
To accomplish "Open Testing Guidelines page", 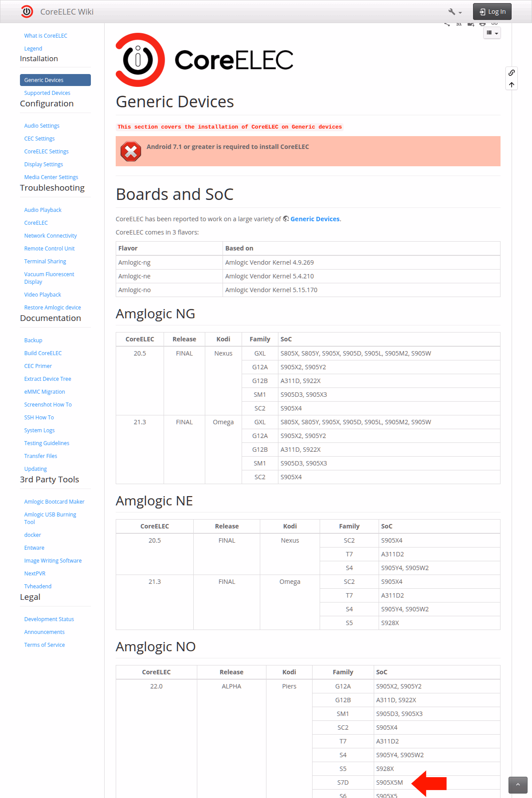I will point(47,443).
